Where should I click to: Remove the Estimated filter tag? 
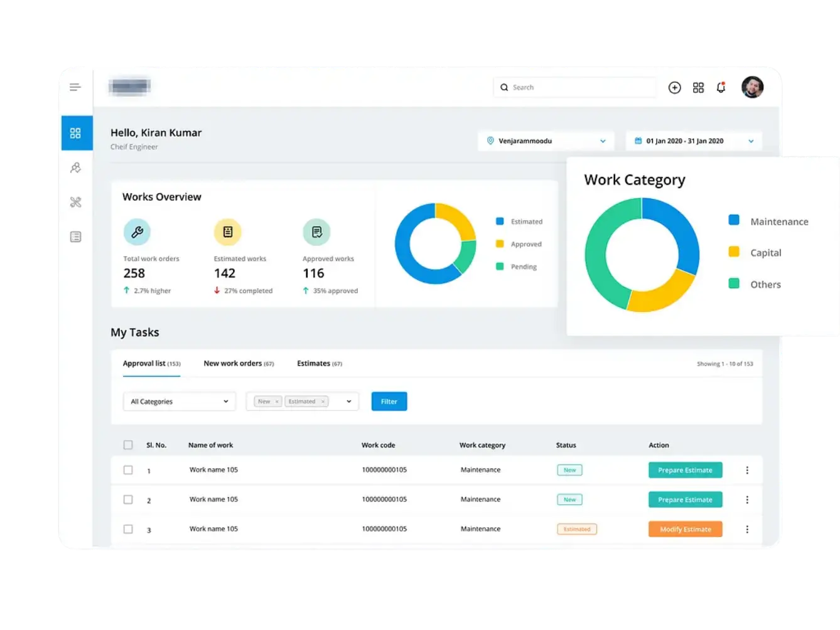[x=323, y=402]
